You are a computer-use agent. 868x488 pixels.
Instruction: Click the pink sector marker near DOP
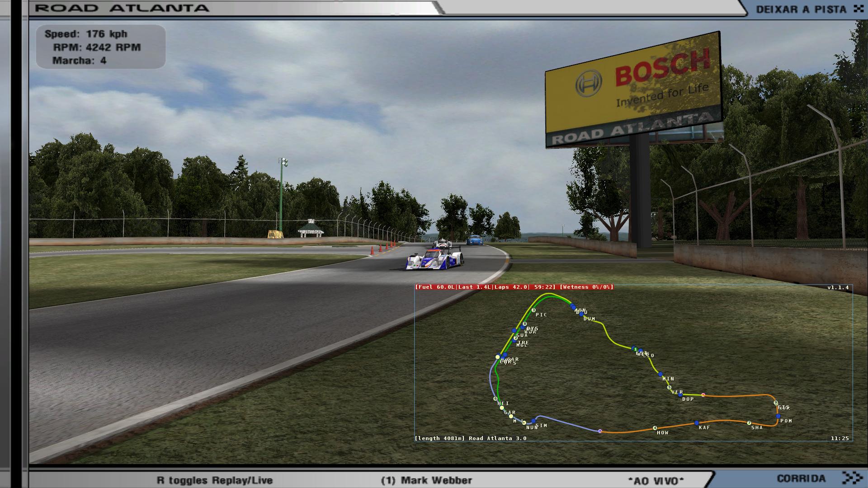coord(703,395)
